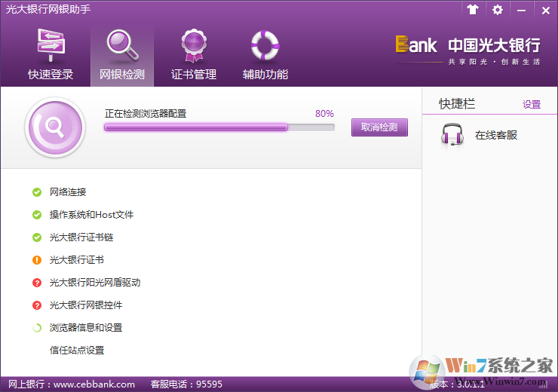Select the 网络连接 check item
The image size is (558, 392).
[x=68, y=192]
